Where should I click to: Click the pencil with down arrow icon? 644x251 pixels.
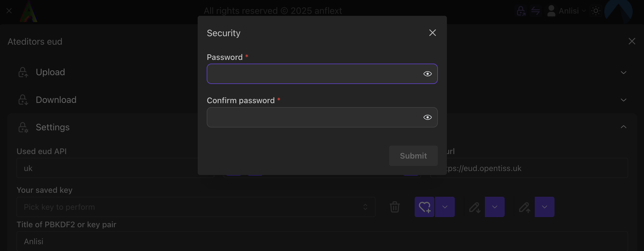pos(475,207)
